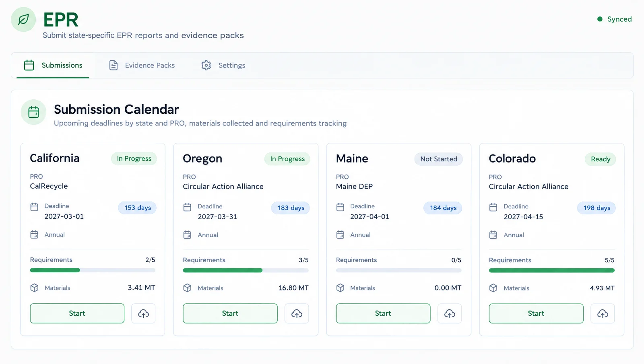Click Colorado's requirements progress bar
The width and height of the screenshot is (644, 364).
tap(552, 271)
